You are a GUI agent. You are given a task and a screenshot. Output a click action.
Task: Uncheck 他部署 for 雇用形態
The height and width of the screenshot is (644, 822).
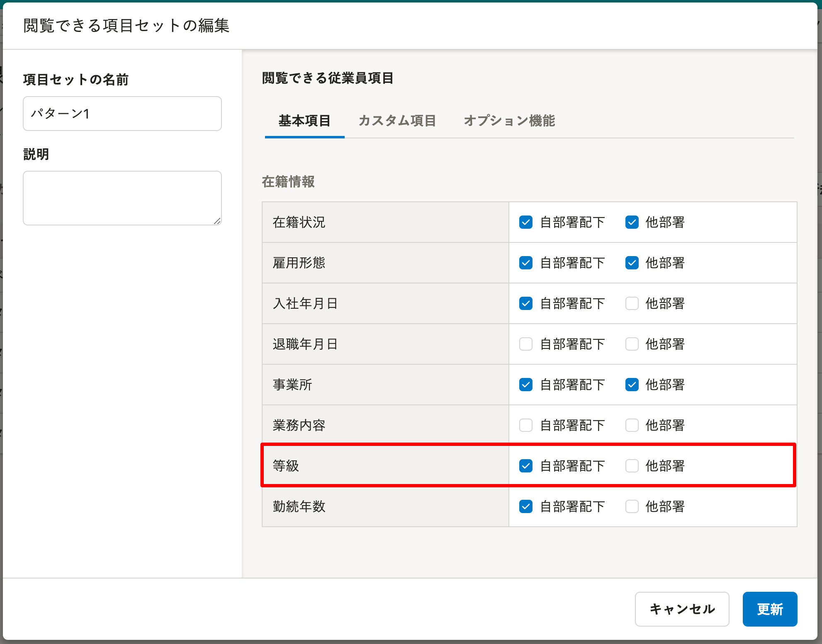(x=632, y=263)
